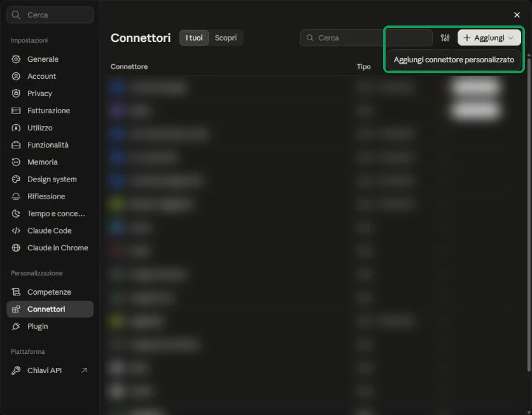Open Riflessione via its icon
The image size is (532, 415).
16,197
